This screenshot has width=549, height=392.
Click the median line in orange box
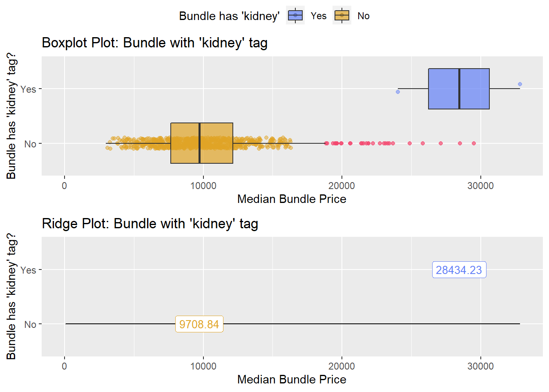(x=199, y=143)
